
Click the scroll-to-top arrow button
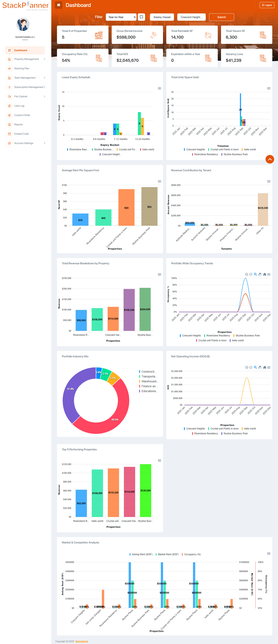(x=270, y=159)
